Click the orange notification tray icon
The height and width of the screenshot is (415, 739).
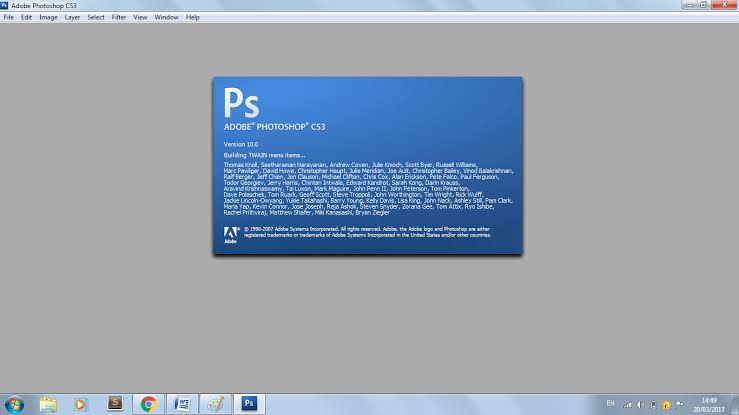click(666, 405)
